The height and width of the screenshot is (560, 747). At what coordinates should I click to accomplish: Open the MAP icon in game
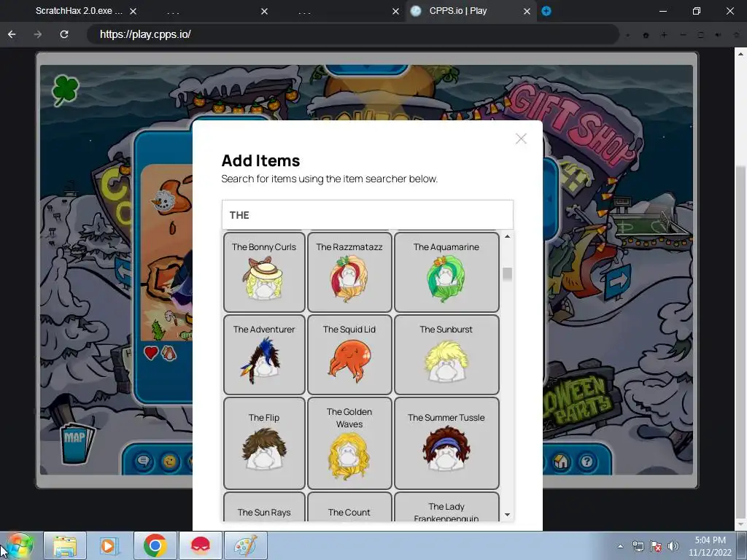(x=76, y=443)
